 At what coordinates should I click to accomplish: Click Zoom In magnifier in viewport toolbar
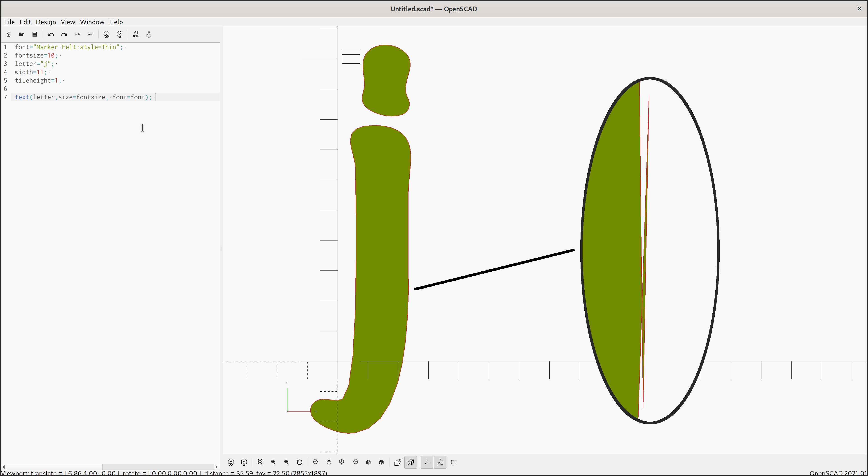click(273, 462)
